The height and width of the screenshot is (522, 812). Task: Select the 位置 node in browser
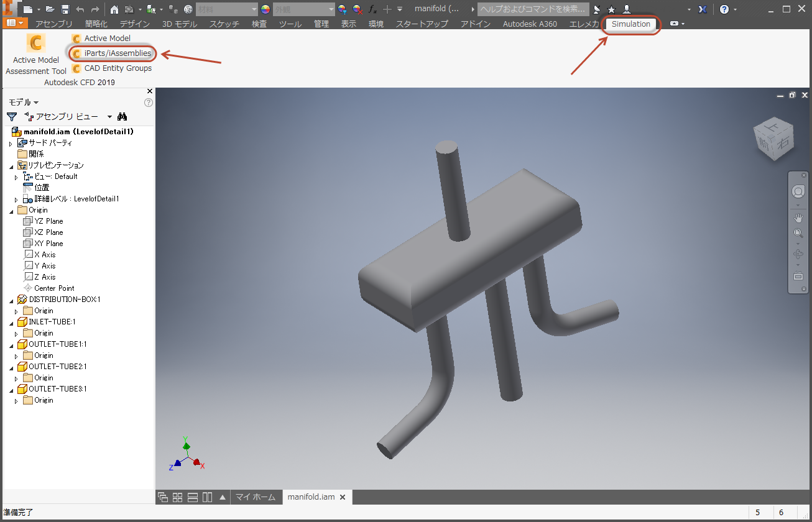[36, 188]
